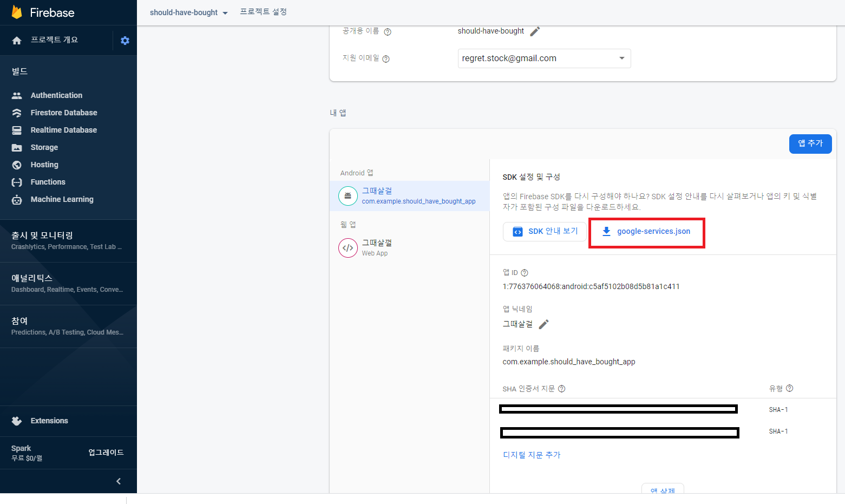Click the Android app robot icon
The width and height of the screenshot is (845, 504).
pos(348,196)
